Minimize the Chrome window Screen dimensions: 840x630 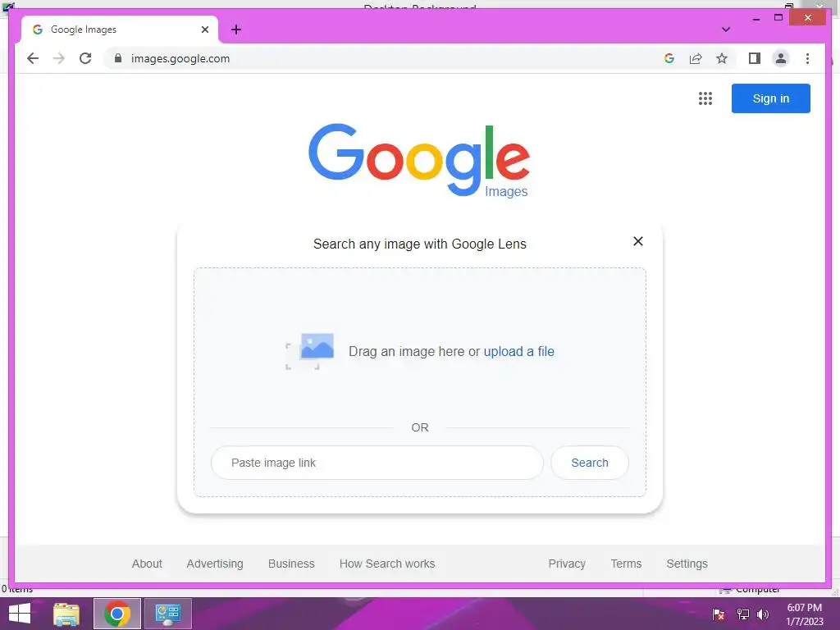(x=756, y=18)
